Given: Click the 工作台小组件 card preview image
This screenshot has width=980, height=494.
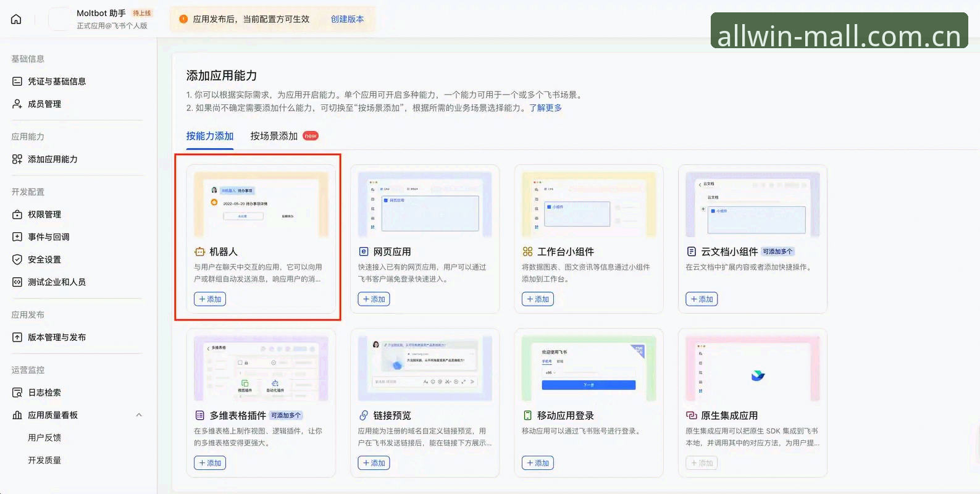Looking at the screenshot, I should [x=589, y=205].
